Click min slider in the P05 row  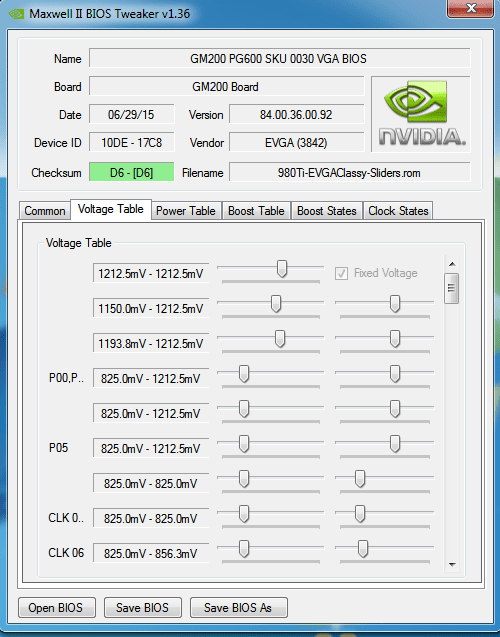[x=244, y=444]
